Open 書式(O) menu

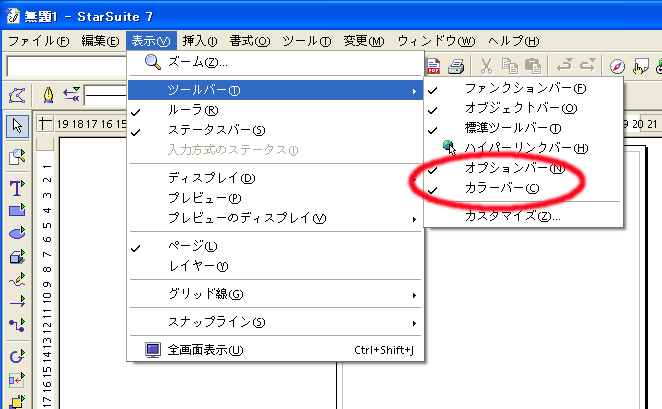(x=250, y=41)
